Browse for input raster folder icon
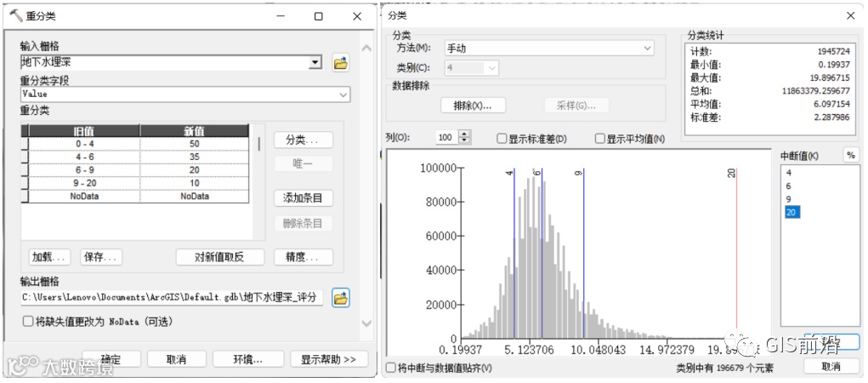 tap(340, 63)
